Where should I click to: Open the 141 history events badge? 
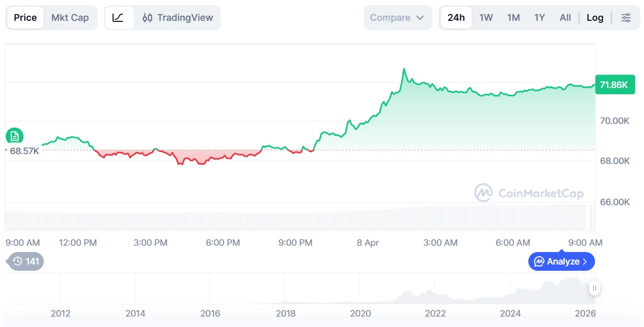(x=26, y=261)
